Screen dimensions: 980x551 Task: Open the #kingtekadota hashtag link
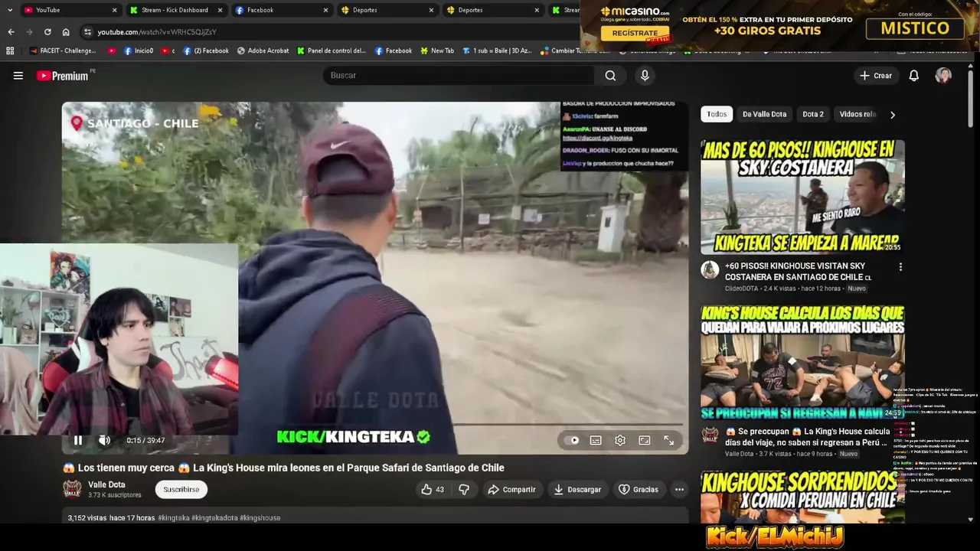click(214, 518)
